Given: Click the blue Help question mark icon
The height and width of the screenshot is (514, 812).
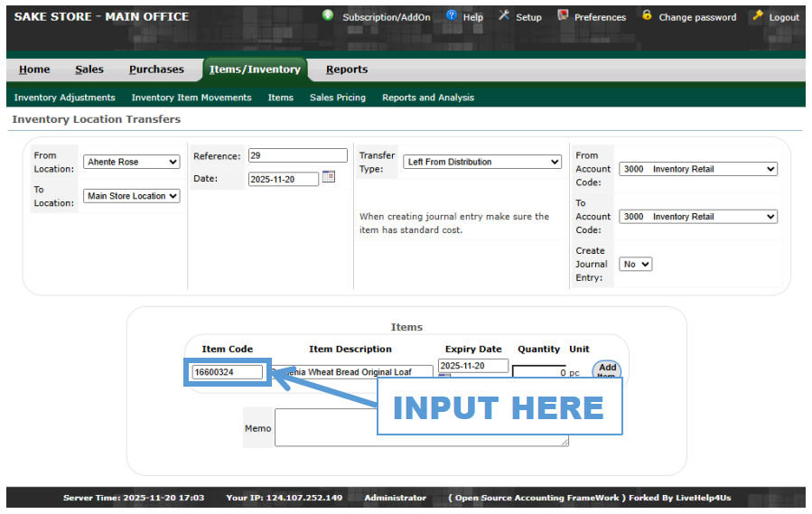Looking at the screenshot, I should (x=452, y=16).
